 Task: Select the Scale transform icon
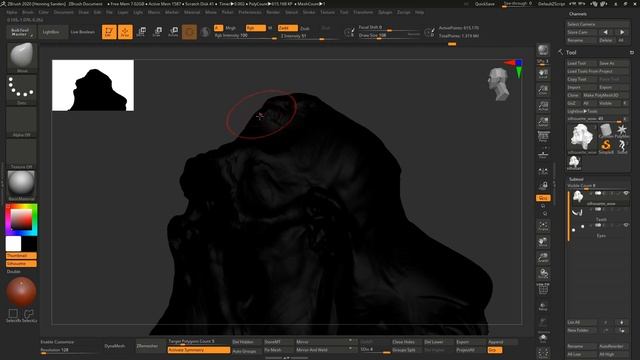point(157,32)
